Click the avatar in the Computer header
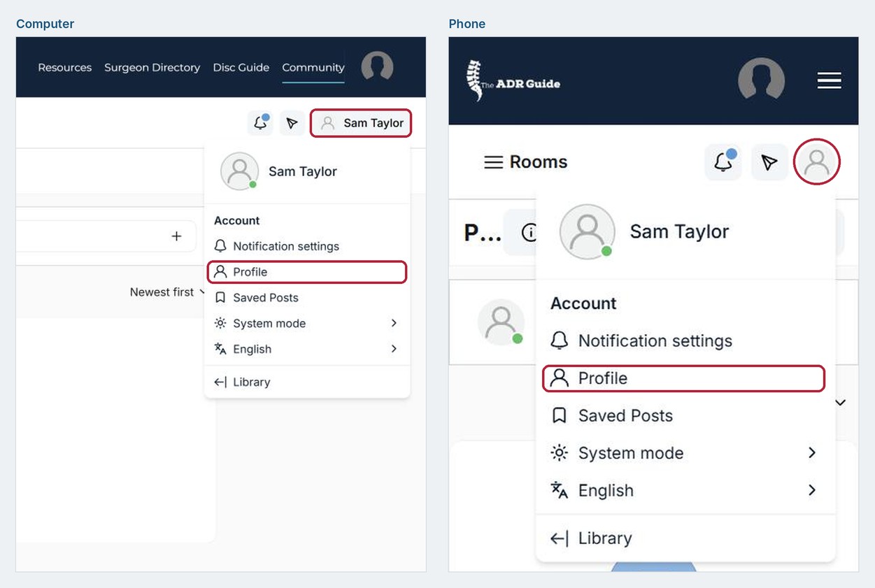875x588 pixels. point(377,67)
